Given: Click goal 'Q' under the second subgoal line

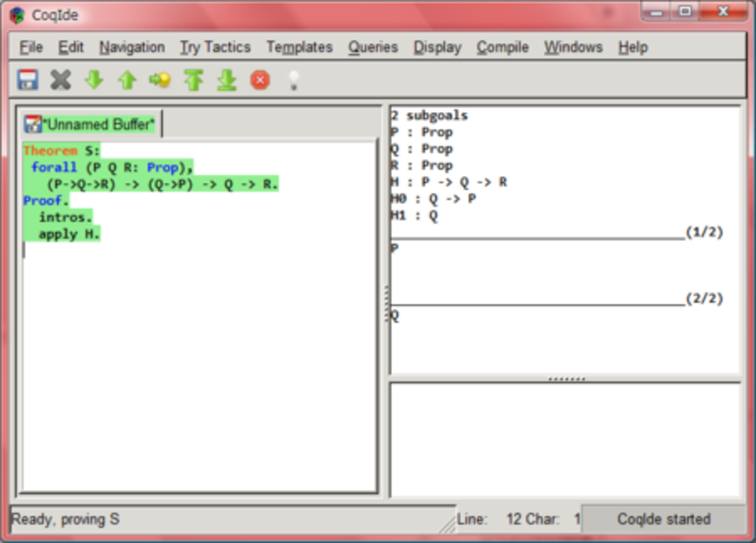Looking at the screenshot, I should [x=395, y=316].
